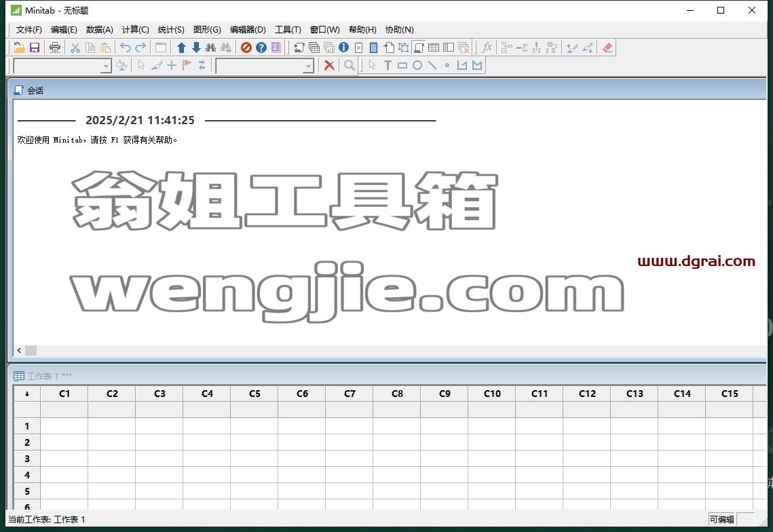
Task: Click the worksheet data direction arrow cell
Action: [x=27, y=394]
